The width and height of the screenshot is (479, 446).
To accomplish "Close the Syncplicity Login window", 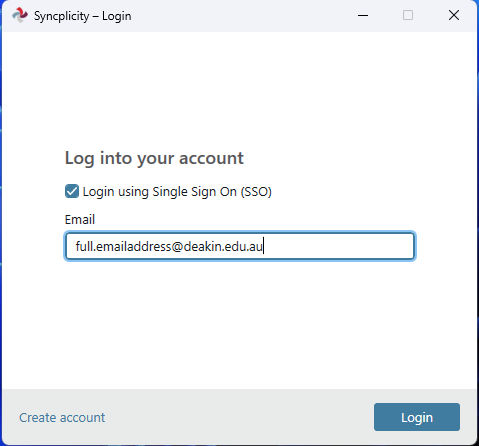I will (x=454, y=15).
